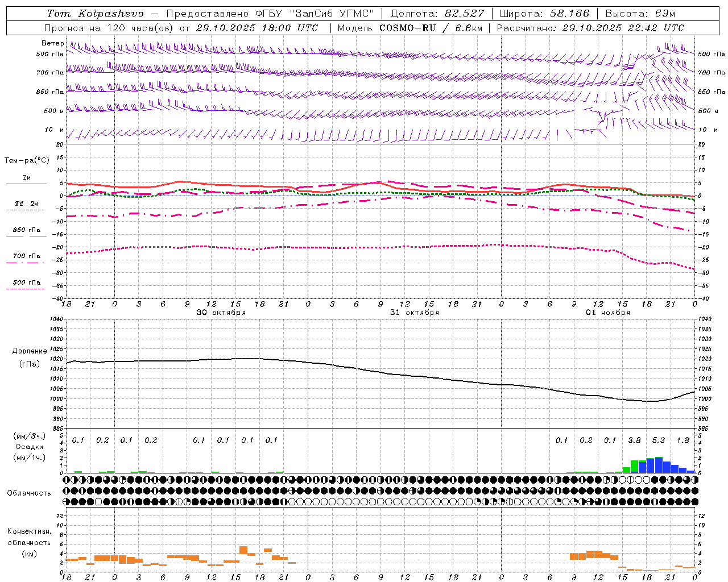Click the Облачность cloud cover label
This screenshot has width=728, height=582.
pyautogui.click(x=29, y=493)
